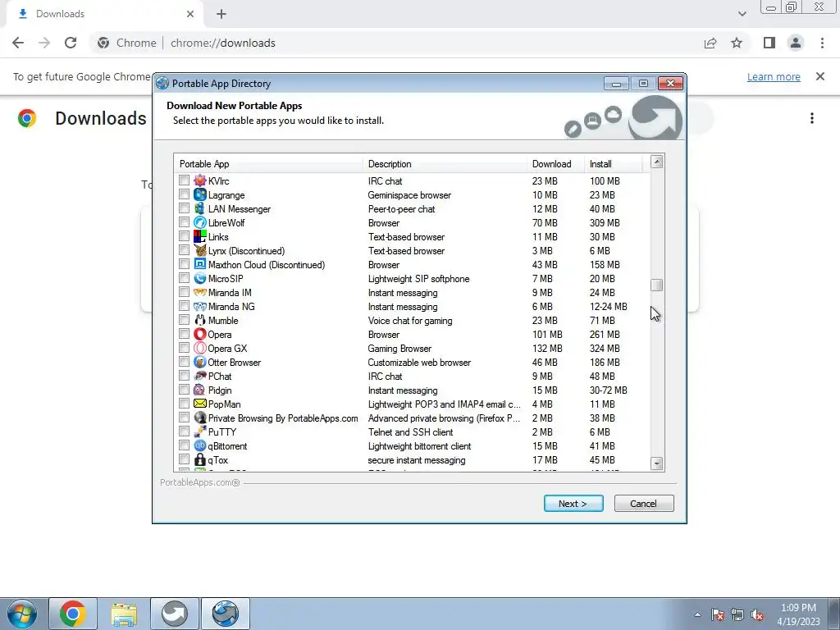The height and width of the screenshot is (630, 840).
Task: Click the KVIrc app icon
Action: 200,180
